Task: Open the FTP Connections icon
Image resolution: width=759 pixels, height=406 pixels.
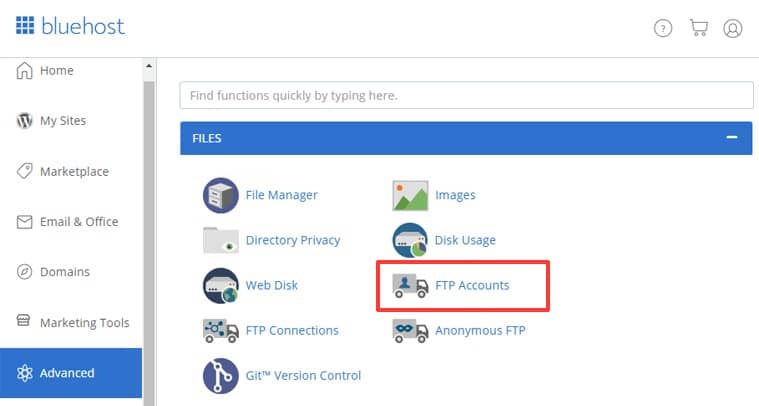Action: point(220,330)
